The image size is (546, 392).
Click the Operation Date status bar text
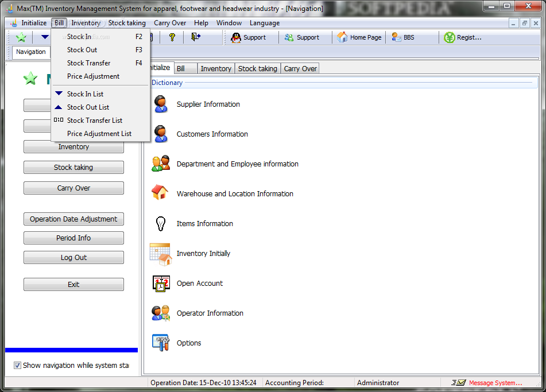point(203,383)
